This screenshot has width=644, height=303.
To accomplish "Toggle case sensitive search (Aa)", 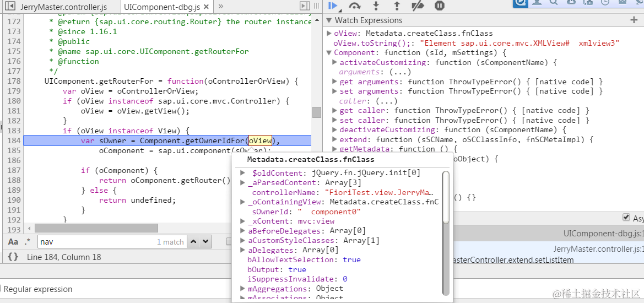I will click(x=13, y=242).
